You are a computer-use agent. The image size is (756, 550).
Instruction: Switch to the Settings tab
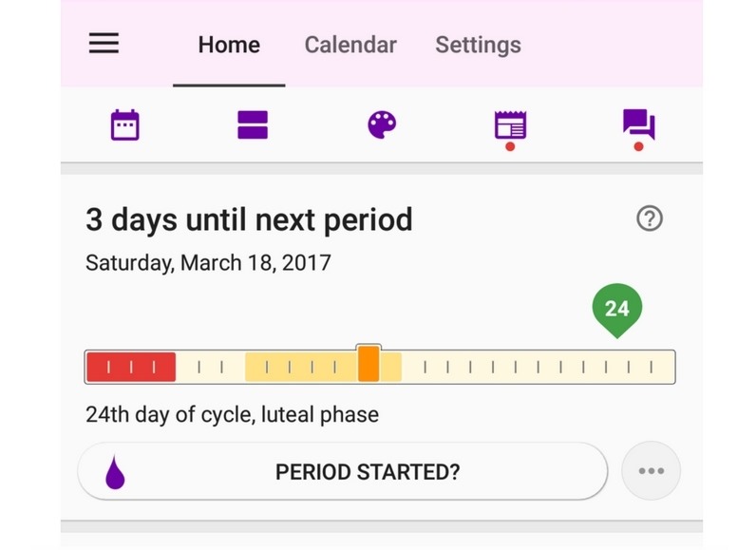pyautogui.click(x=479, y=45)
